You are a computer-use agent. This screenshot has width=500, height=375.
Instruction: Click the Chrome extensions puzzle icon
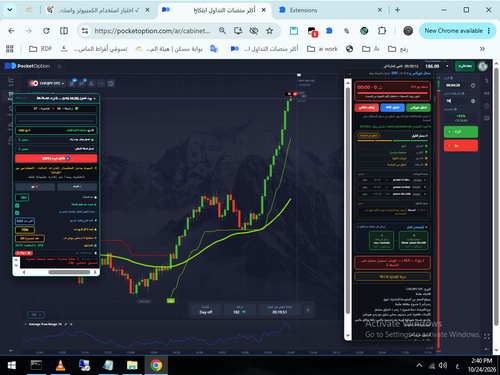382,31
